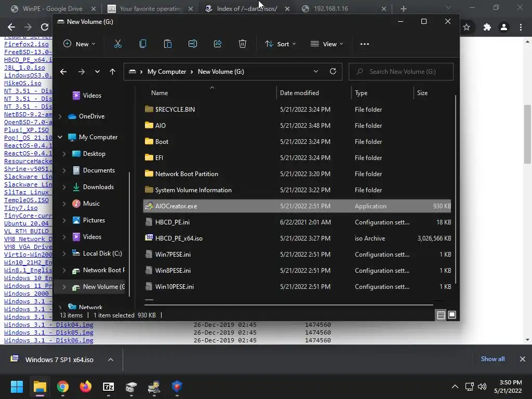
Task: Open a new Chrome tab
Action: [x=403, y=9]
